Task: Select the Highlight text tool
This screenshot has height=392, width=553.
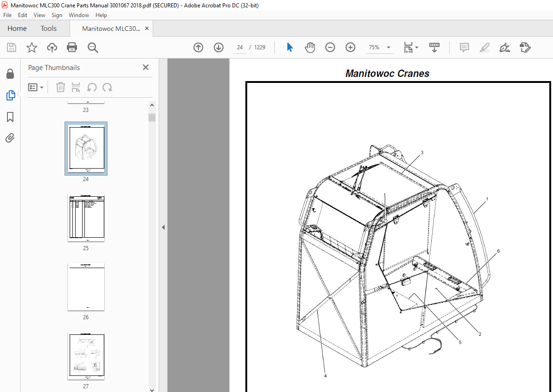Action: click(485, 47)
